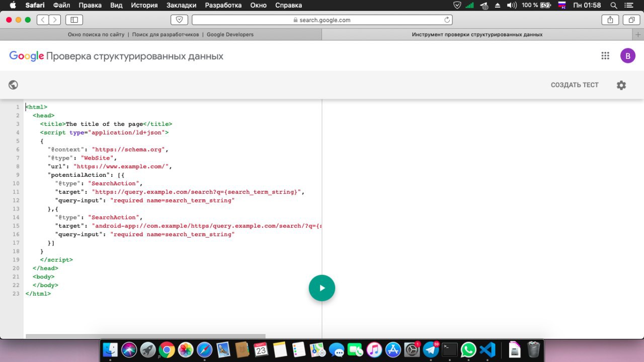
Task: Switch the keyboard input flag
Action: tap(563, 5)
